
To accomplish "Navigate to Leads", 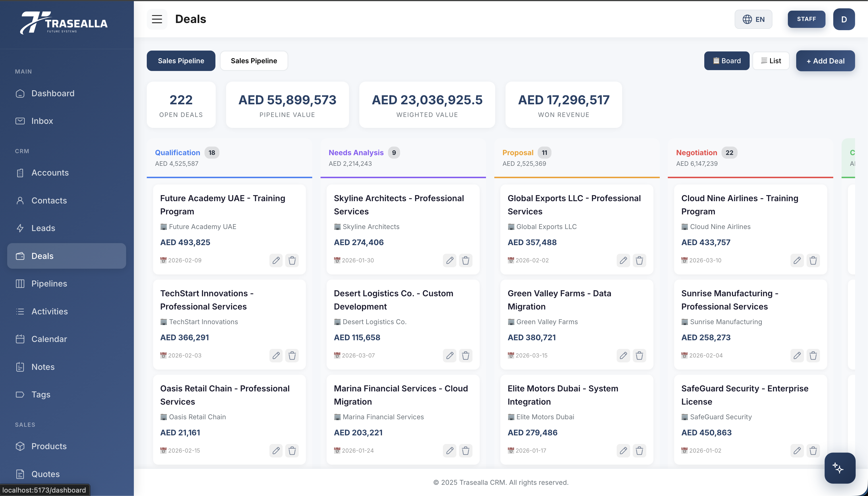I will 43,228.
